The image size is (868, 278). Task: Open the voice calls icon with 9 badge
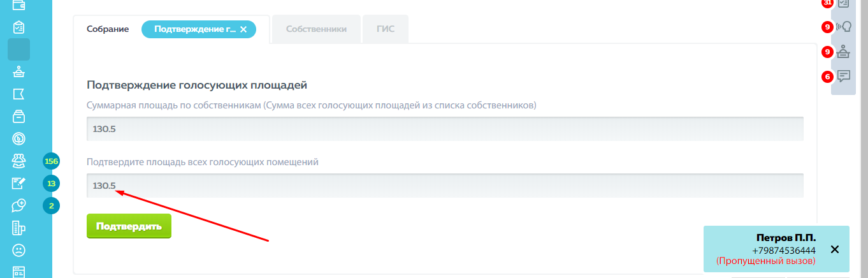[844, 27]
